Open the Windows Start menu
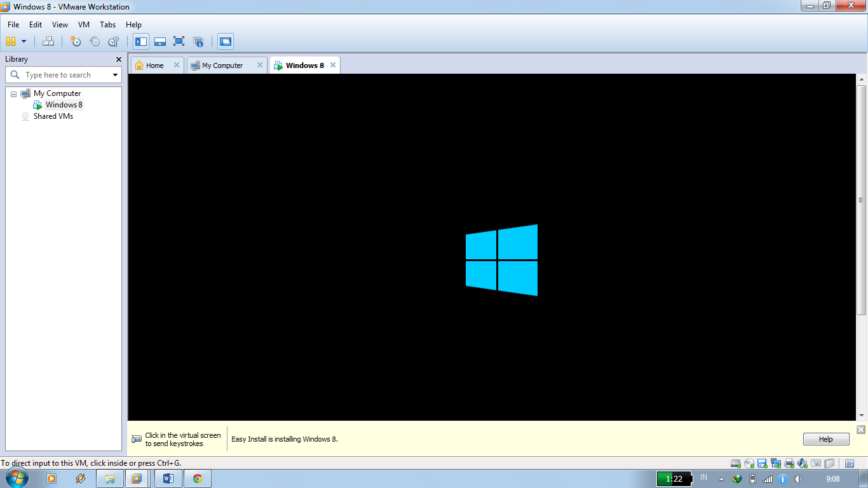868x488 pixels. click(17, 478)
